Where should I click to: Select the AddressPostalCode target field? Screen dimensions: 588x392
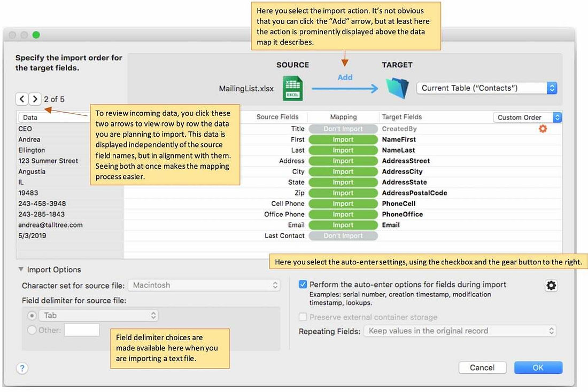(x=414, y=193)
